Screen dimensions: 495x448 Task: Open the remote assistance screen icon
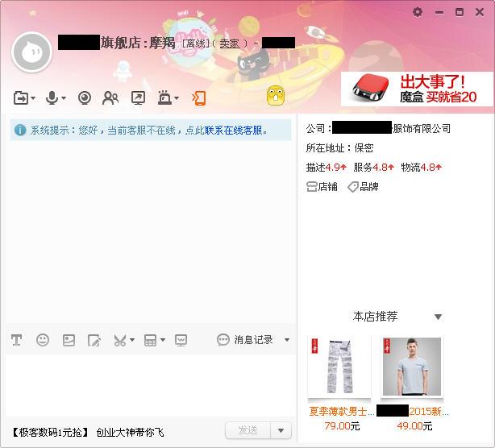pos(139,98)
